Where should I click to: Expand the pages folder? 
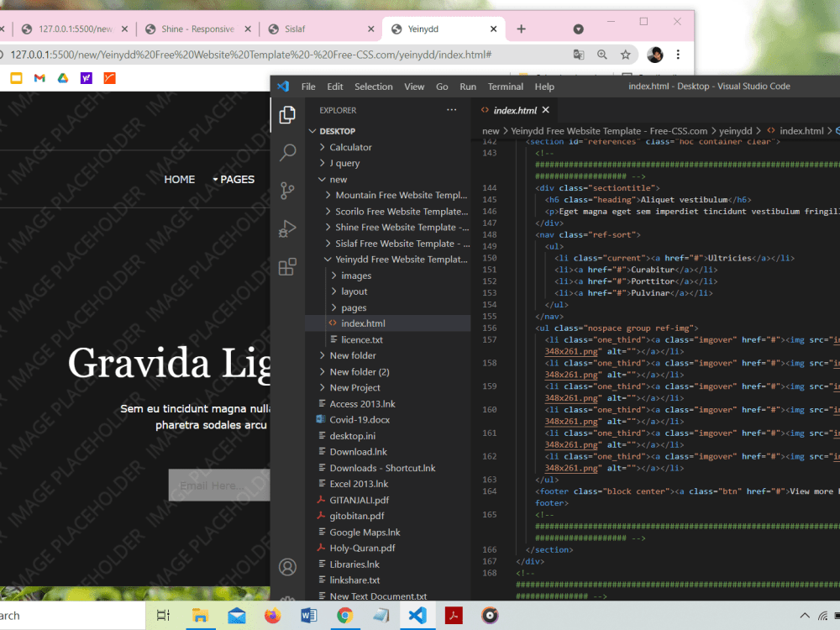click(333, 307)
